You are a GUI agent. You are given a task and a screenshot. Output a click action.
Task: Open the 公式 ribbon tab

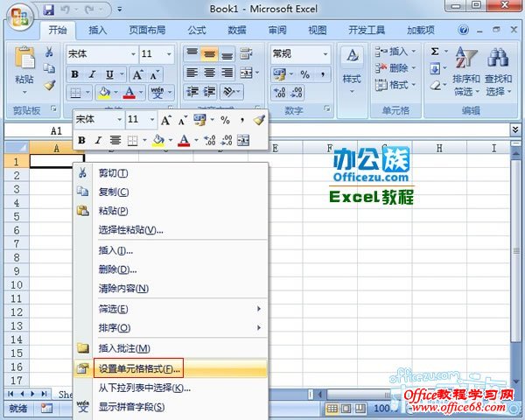pyautogui.click(x=197, y=31)
